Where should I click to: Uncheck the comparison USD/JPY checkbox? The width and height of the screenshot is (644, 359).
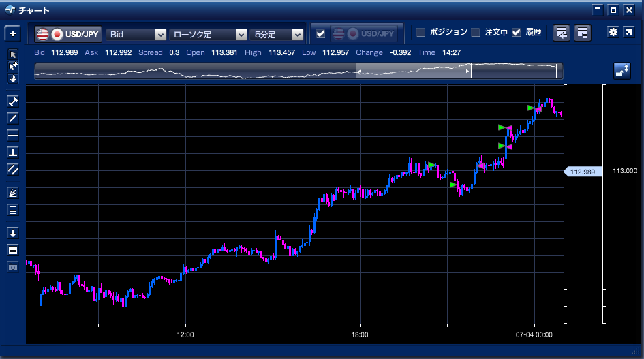[x=321, y=33]
